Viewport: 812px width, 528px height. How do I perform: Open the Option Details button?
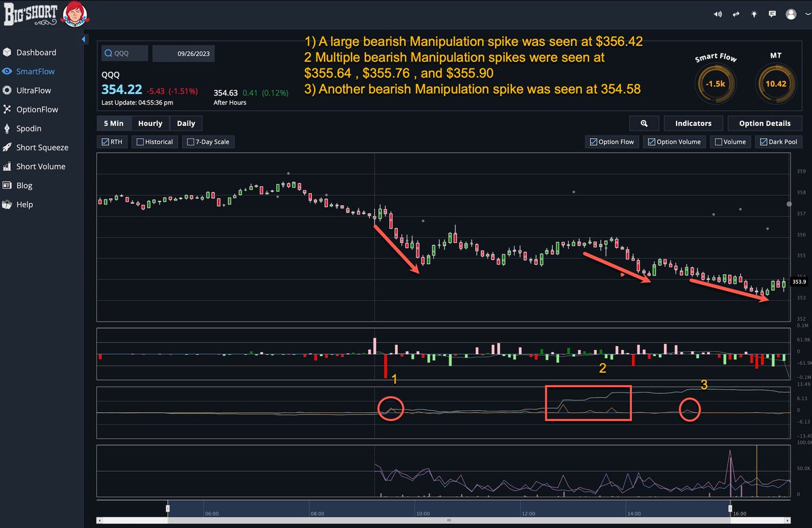pyautogui.click(x=765, y=123)
